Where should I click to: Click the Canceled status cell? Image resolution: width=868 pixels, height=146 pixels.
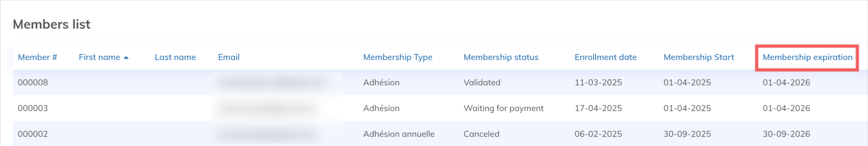tap(481, 134)
